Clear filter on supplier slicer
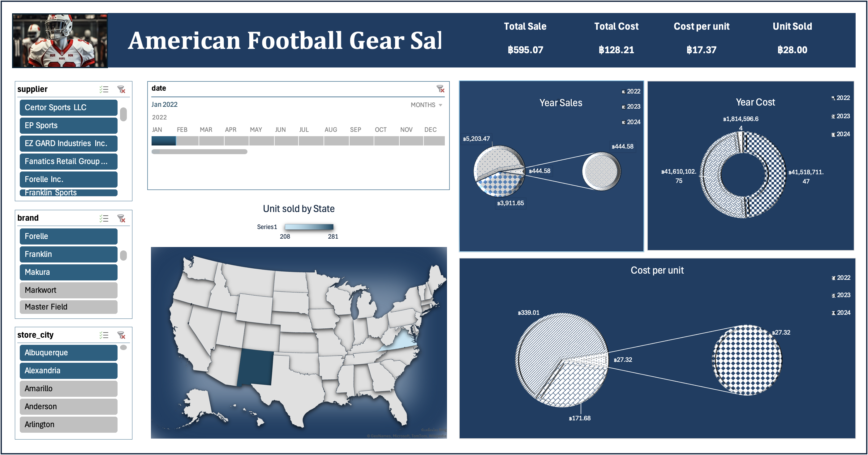868x455 pixels. point(121,89)
